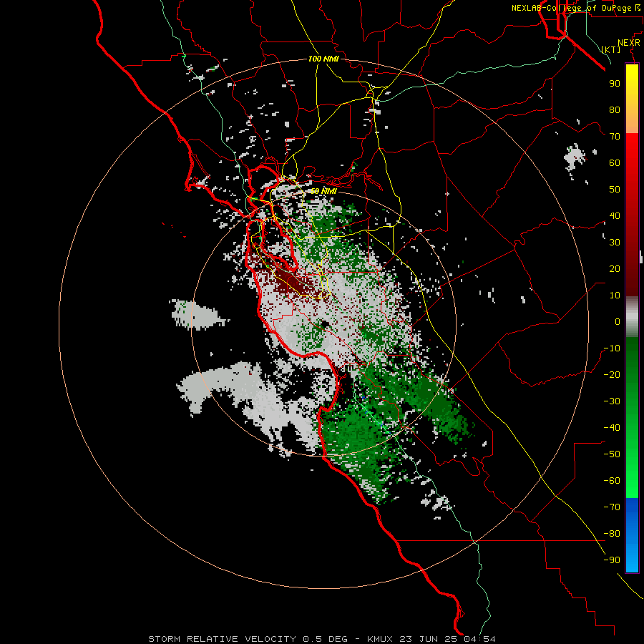Image resolution: width=644 pixels, height=644 pixels.
Task: Click the bright red segment of the color bar
Action: tap(632, 172)
